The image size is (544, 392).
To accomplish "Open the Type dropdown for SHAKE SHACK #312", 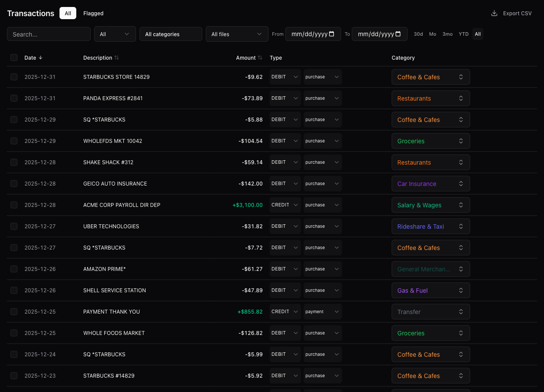I will pyautogui.click(x=285, y=162).
